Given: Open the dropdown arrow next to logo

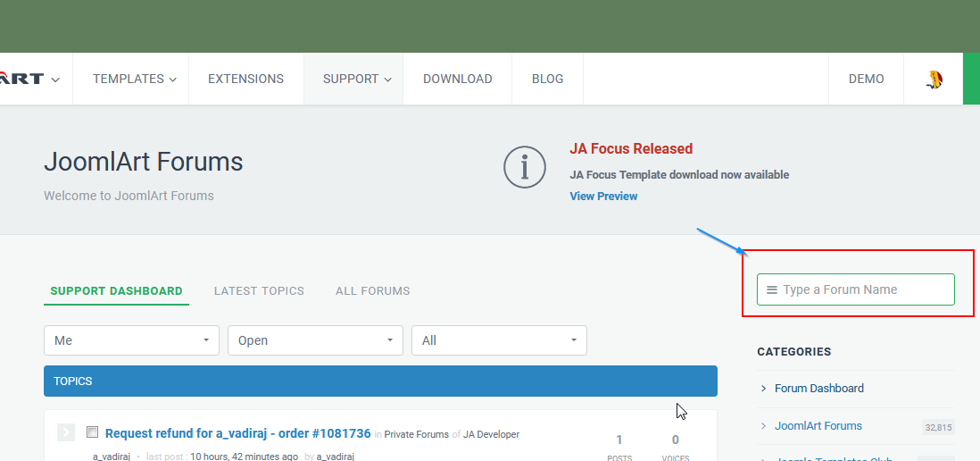Looking at the screenshot, I should tap(55, 80).
